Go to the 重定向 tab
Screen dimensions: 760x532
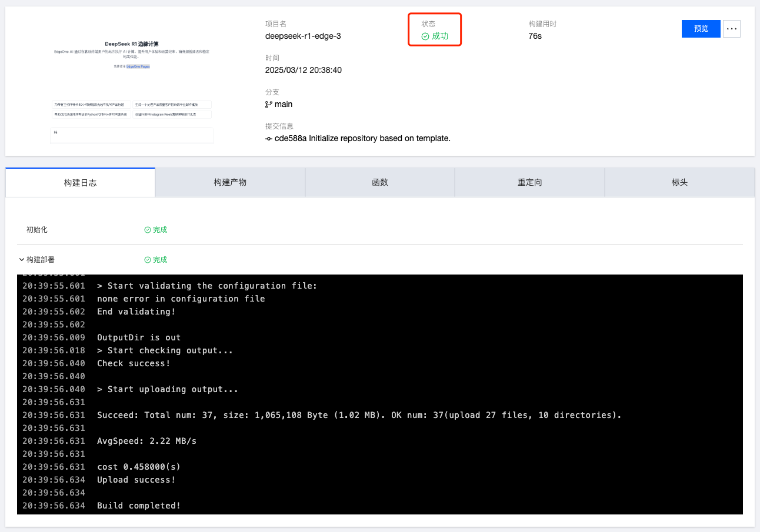tap(529, 182)
